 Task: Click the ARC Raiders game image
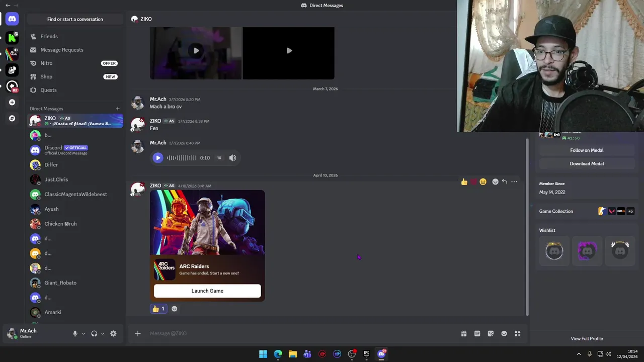pos(207,223)
